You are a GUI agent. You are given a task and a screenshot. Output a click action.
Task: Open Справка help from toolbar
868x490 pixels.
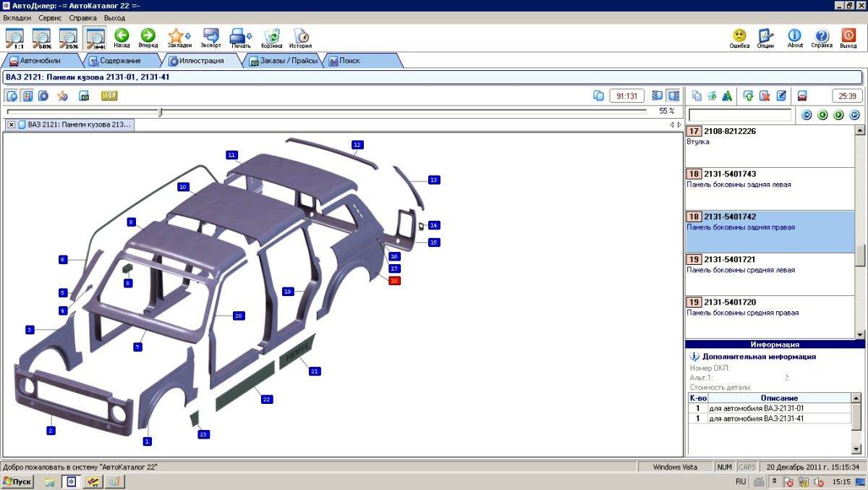(822, 38)
